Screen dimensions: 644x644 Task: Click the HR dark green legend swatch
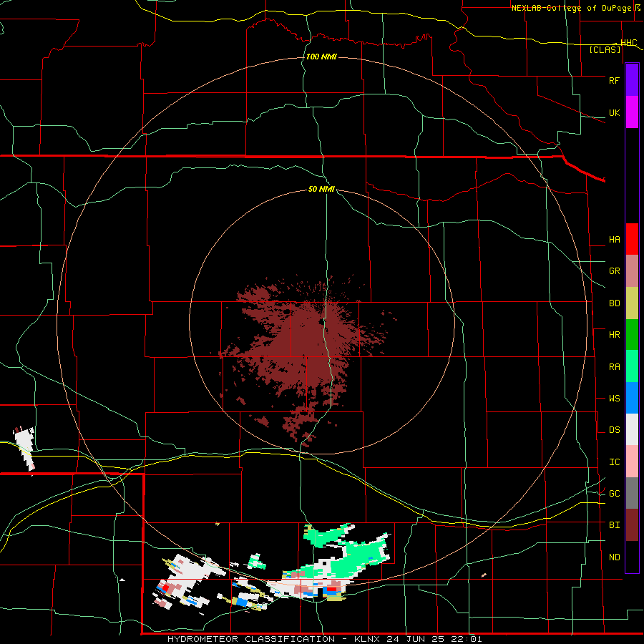tap(632, 335)
